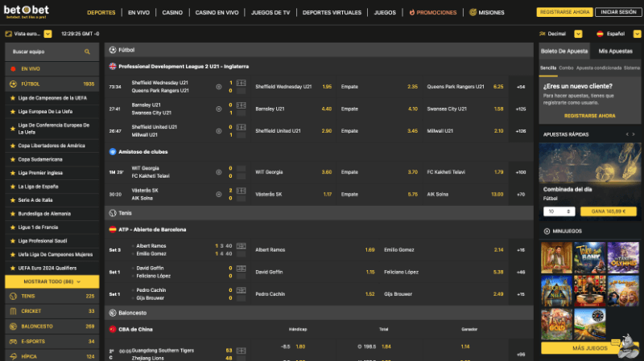
Task: Open the EN VIVO sidebar section
Action: pos(52,69)
